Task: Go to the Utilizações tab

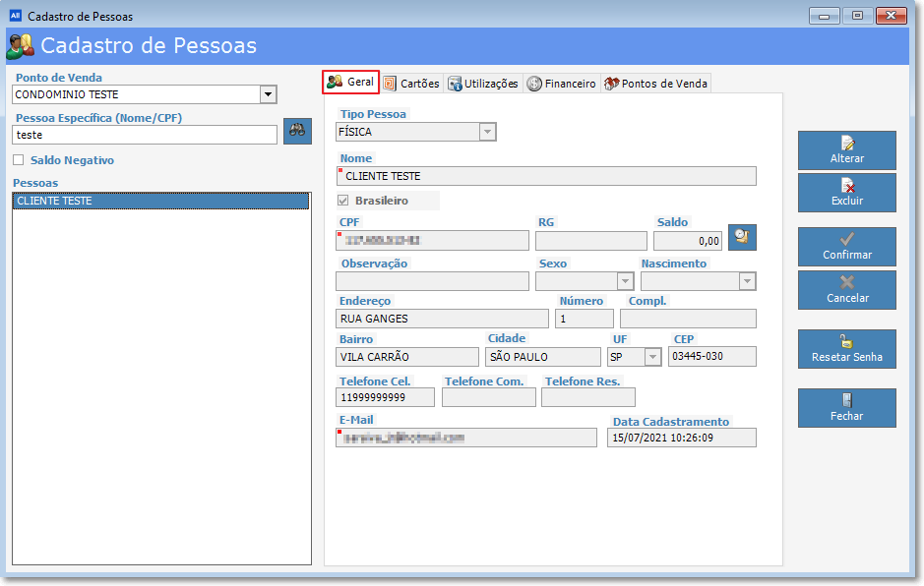Action: pos(483,84)
